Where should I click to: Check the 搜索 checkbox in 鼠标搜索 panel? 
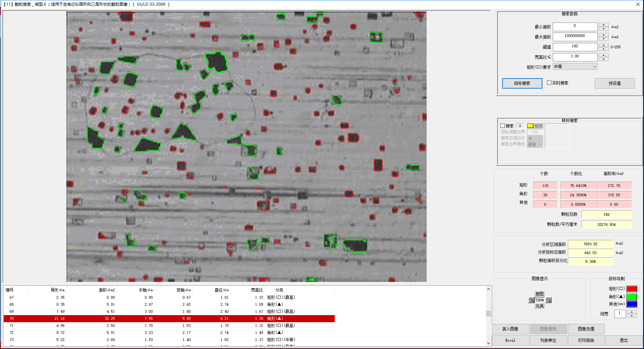pos(503,126)
